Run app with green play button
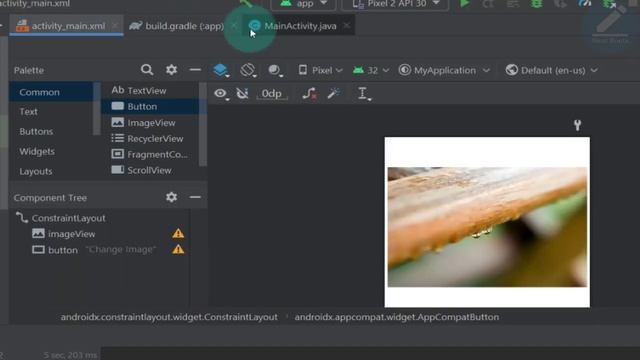Image resolution: width=640 pixels, height=360 pixels. coord(464,4)
